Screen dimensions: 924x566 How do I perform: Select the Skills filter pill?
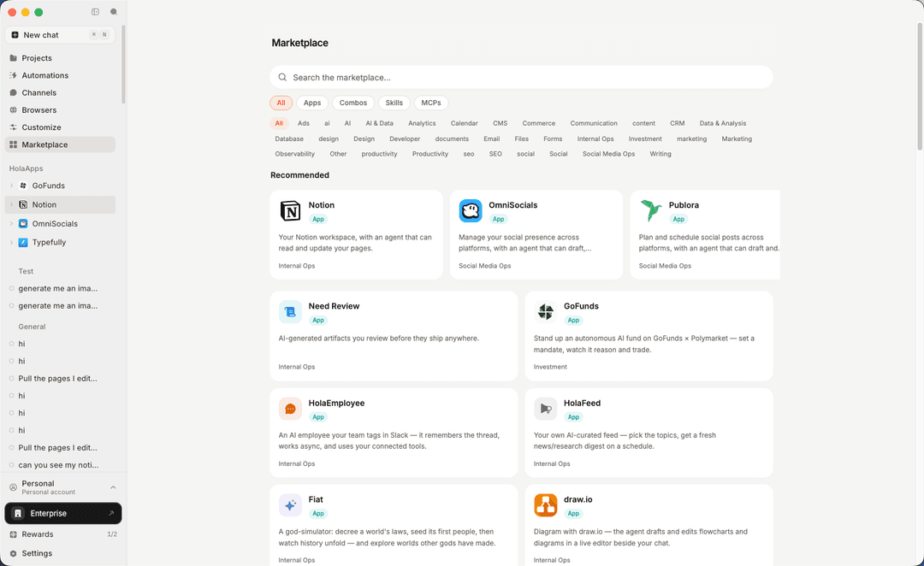click(394, 103)
